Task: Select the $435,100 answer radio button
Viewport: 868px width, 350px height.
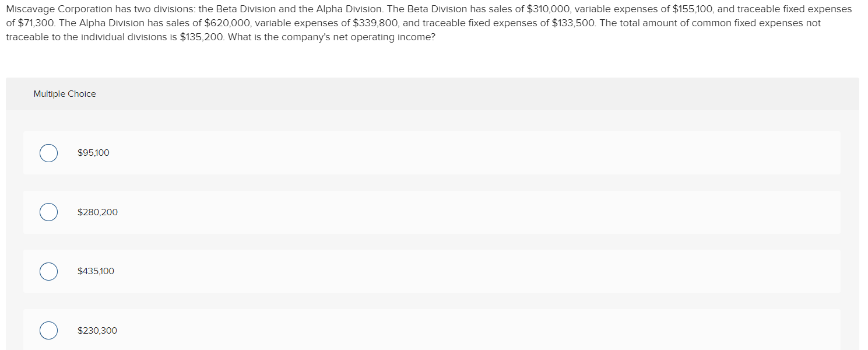Action: (48, 271)
